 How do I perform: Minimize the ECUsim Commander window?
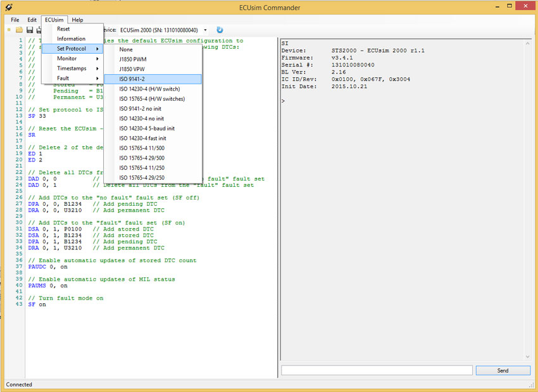point(497,6)
